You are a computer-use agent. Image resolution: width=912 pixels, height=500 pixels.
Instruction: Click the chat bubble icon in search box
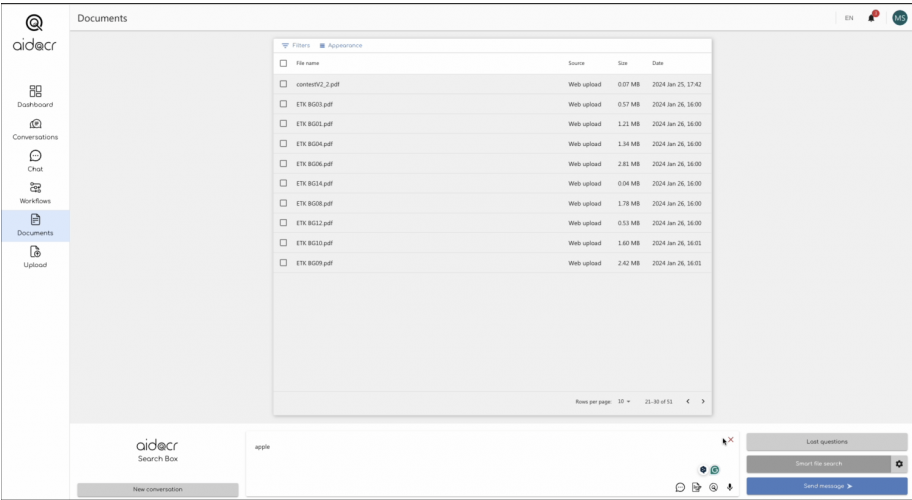coord(680,487)
